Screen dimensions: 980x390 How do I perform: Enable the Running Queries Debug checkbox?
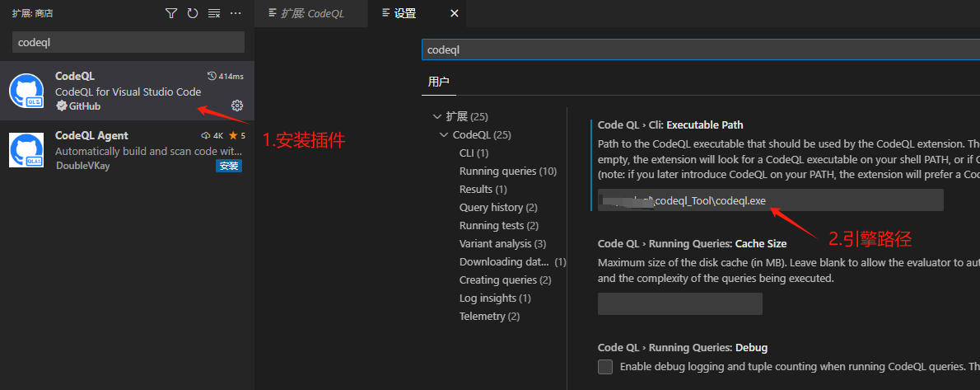pyautogui.click(x=605, y=367)
